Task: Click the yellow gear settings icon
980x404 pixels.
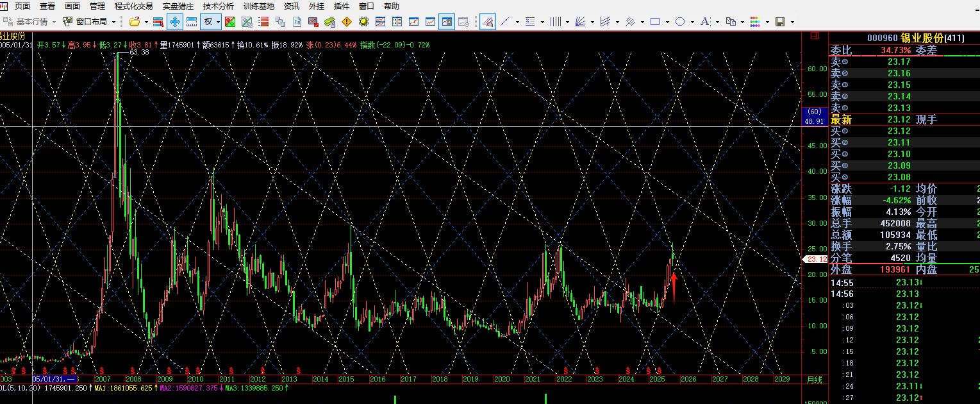Action: (363, 22)
